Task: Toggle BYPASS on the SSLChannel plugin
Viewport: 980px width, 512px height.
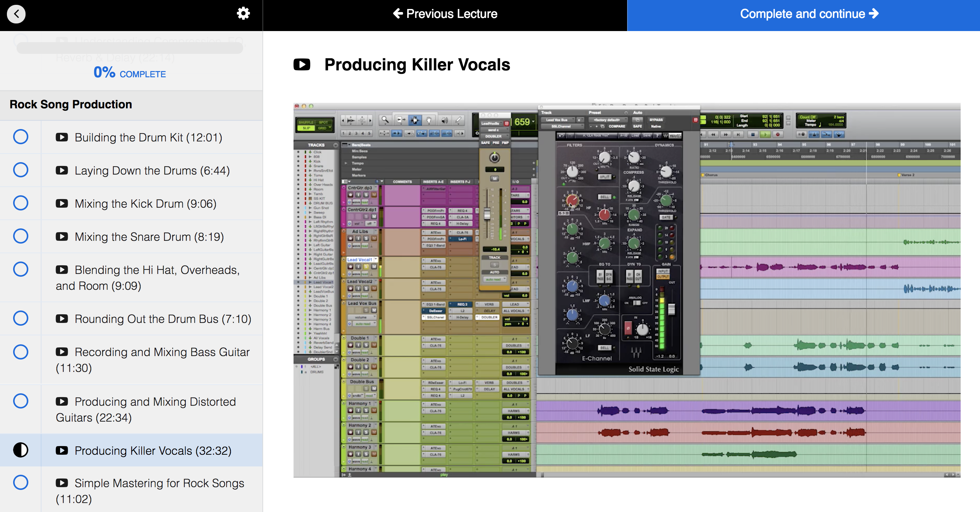Action: (656, 120)
